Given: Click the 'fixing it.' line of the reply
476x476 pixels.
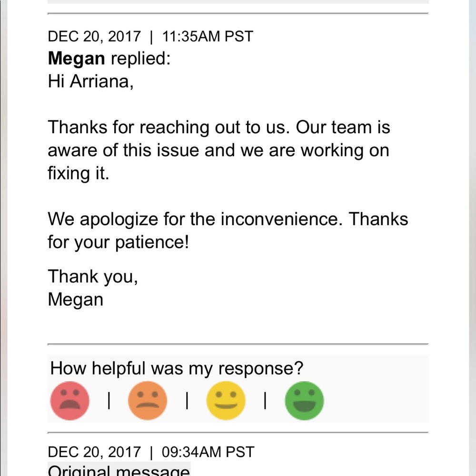Looking at the screenshot, I should (78, 173).
